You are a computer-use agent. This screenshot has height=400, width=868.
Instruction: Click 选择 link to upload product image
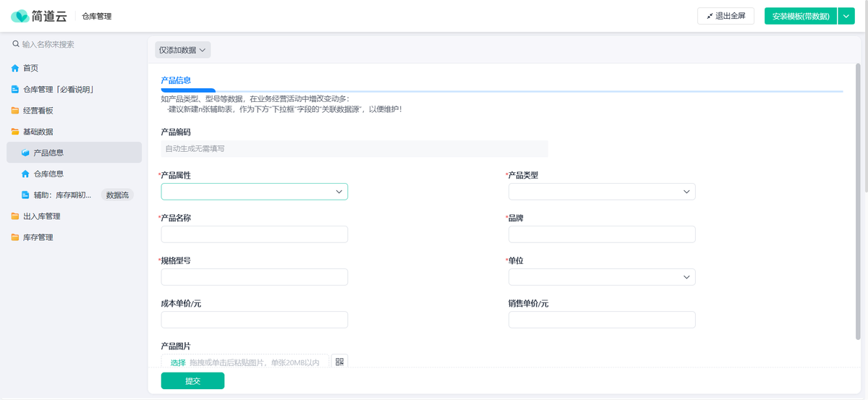click(178, 362)
